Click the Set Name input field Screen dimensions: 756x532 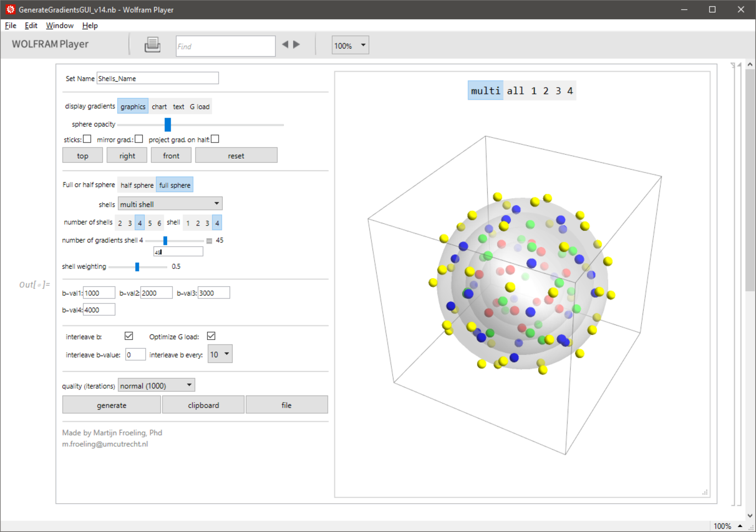click(x=157, y=78)
